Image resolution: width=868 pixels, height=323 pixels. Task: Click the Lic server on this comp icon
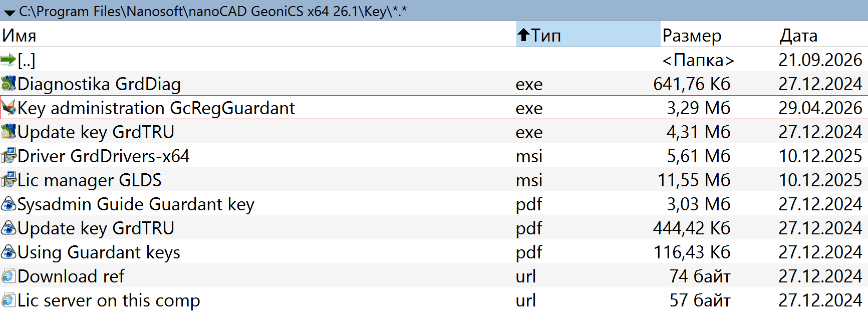click(9, 300)
